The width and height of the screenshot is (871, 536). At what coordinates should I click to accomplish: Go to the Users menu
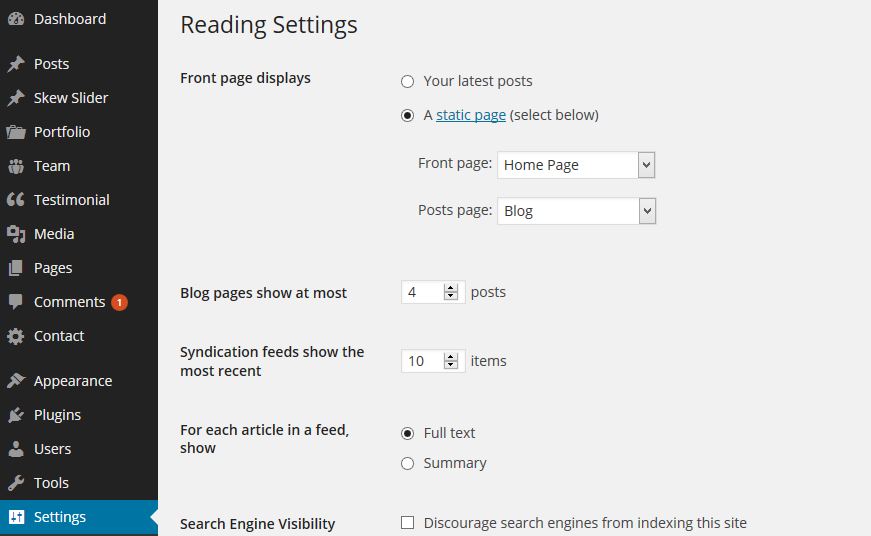tap(52, 449)
